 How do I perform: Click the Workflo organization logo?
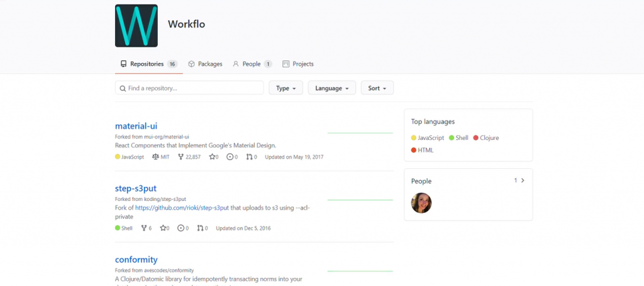click(x=136, y=26)
